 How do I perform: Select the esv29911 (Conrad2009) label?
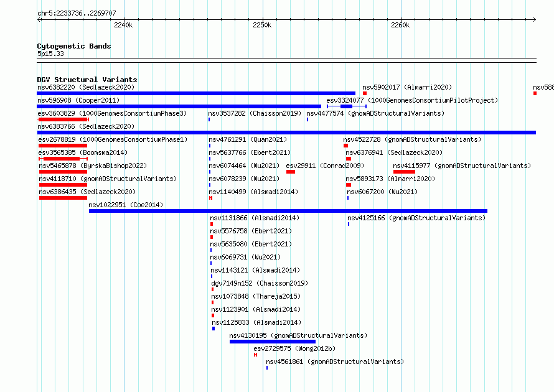325,166
